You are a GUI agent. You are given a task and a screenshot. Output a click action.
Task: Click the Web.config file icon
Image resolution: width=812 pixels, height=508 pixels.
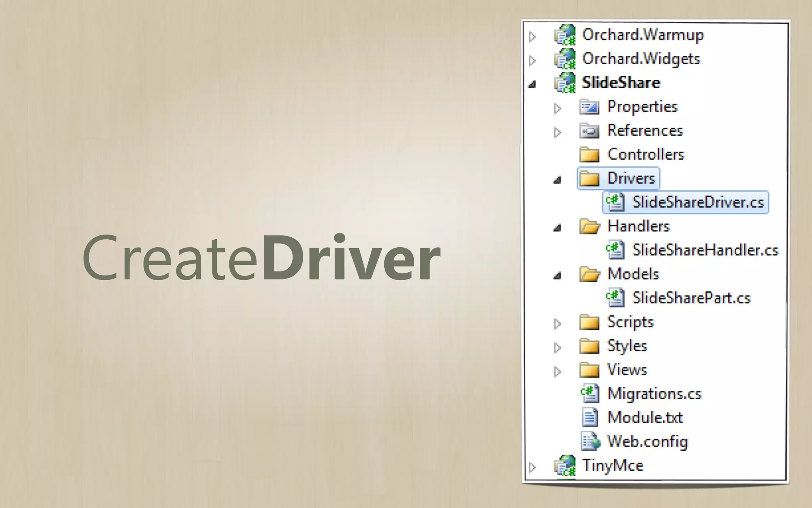(590, 441)
